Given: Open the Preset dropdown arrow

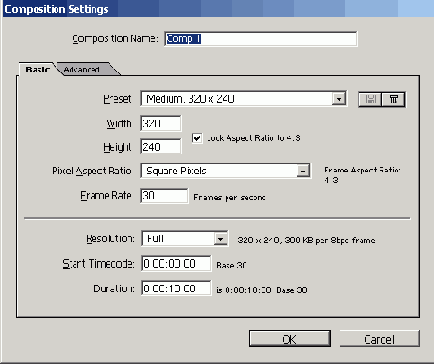Looking at the screenshot, I should (339, 99).
